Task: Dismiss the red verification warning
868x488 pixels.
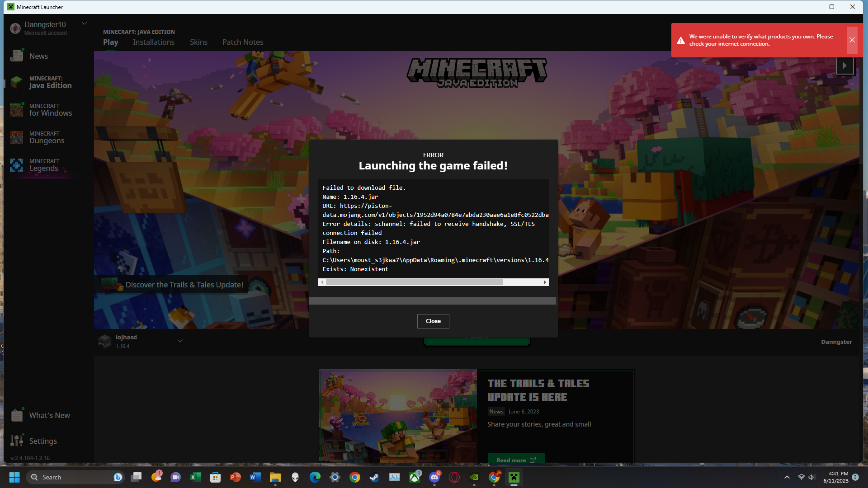Action: tap(852, 40)
